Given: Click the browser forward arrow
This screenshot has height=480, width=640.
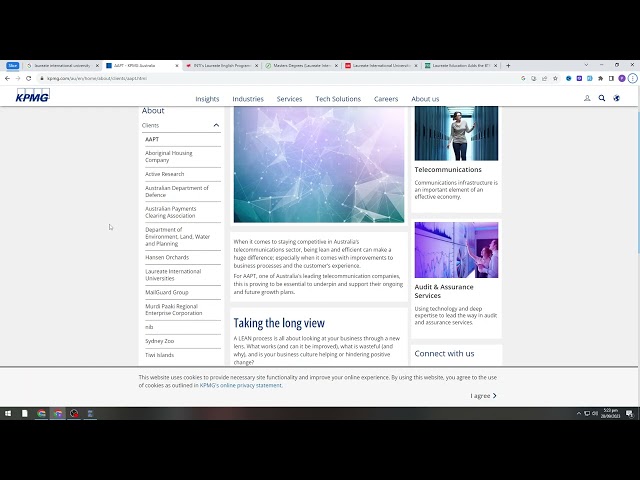Looking at the screenshot, I should click(x=18, y=78).
